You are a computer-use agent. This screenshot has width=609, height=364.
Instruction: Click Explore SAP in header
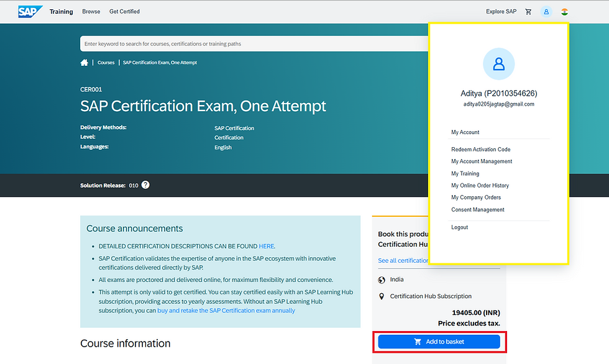(x=501, y=12)
